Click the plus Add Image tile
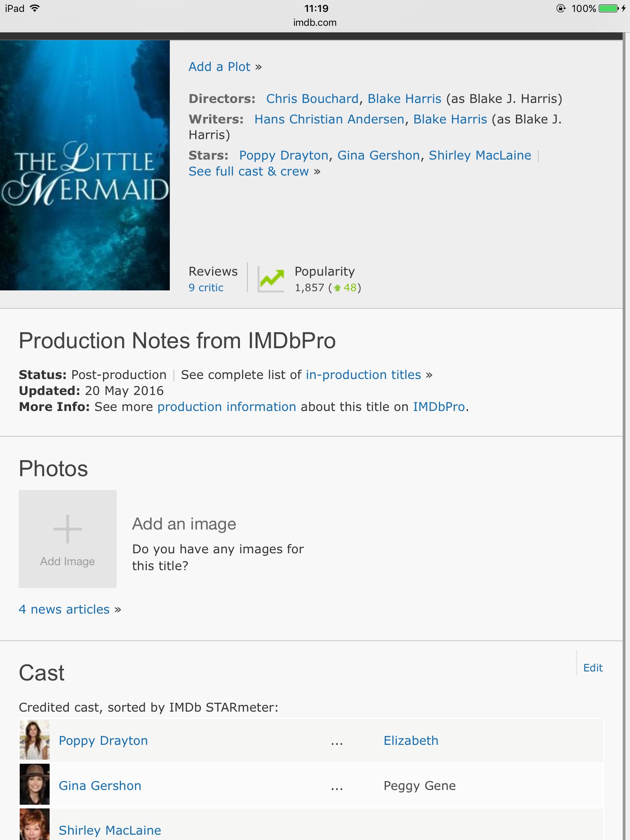Image resolution: width=630 pixels, height=840 pixels. pyautogui.click(x=68, y=539)
